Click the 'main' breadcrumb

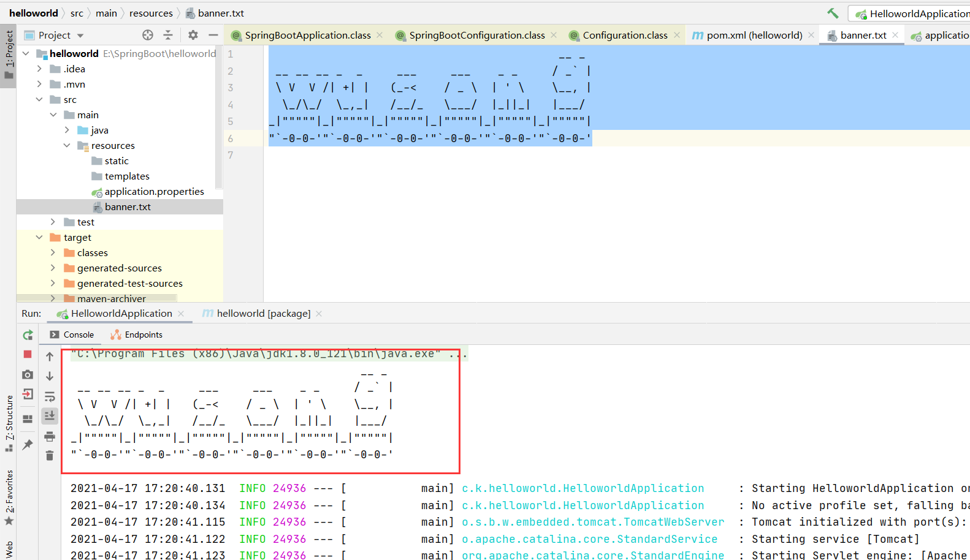tap(106, 13)
